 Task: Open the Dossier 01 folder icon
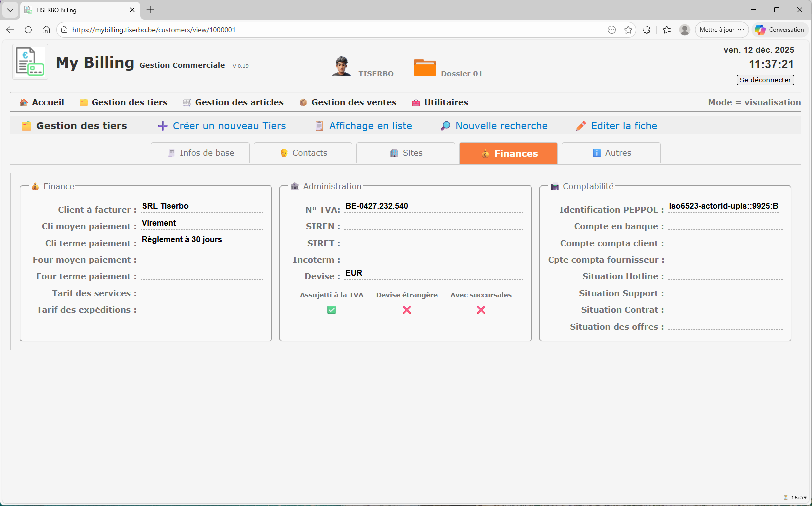click(425, 67)
